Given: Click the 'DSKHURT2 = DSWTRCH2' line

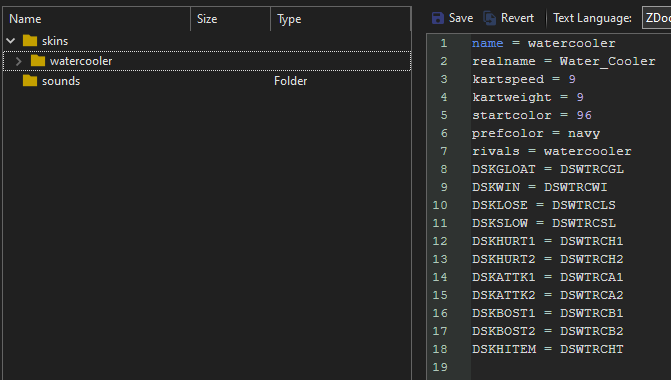Looking at the screenshot, I should [548, 259].
